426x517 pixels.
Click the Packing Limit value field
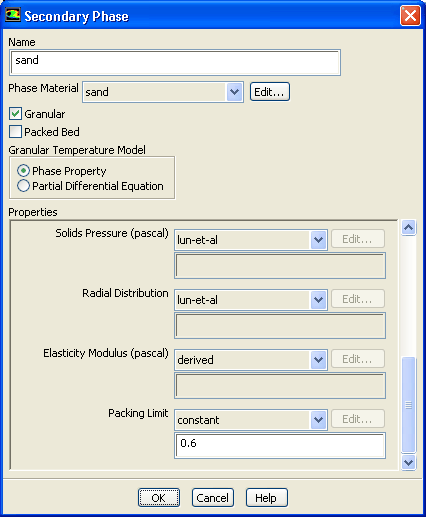[280, 445]
